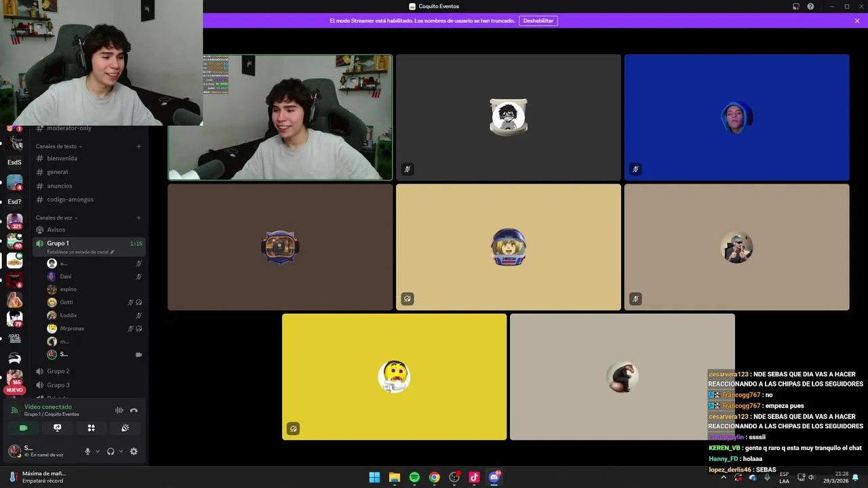Select the helmet avatar tan participant tile
Screen dimensions: 868x488
[x=508, y=247]
